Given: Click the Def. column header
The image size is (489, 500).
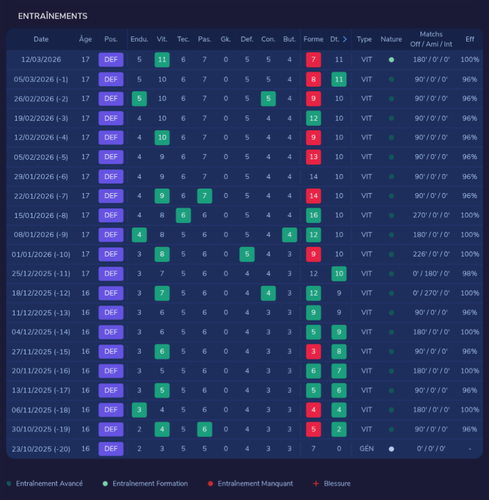Looking at the screenshot, I should coord(247,39).
